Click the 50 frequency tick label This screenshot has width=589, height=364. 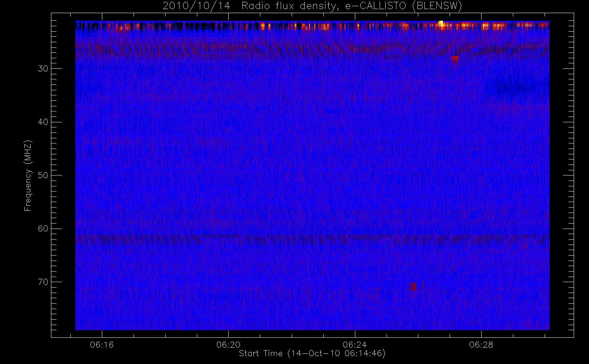[43, 175]
